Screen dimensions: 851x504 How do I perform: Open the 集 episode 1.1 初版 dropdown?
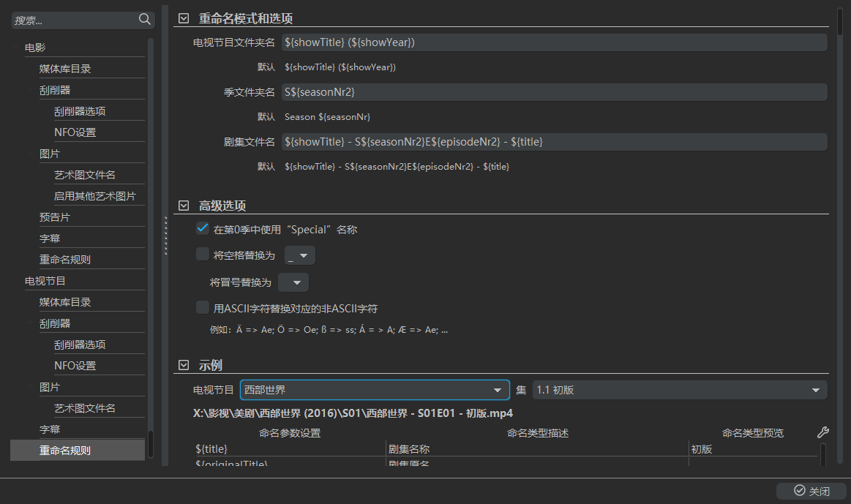(680, 390)
